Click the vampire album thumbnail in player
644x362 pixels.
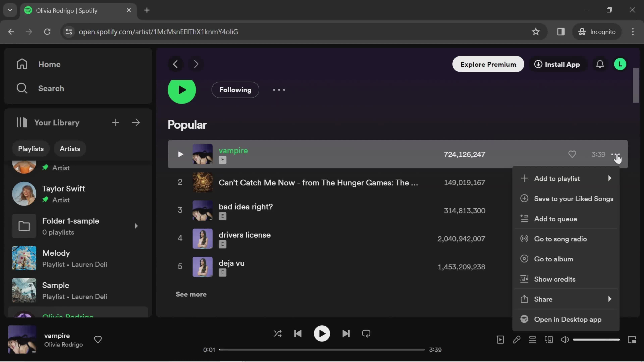tap(22, 340)
